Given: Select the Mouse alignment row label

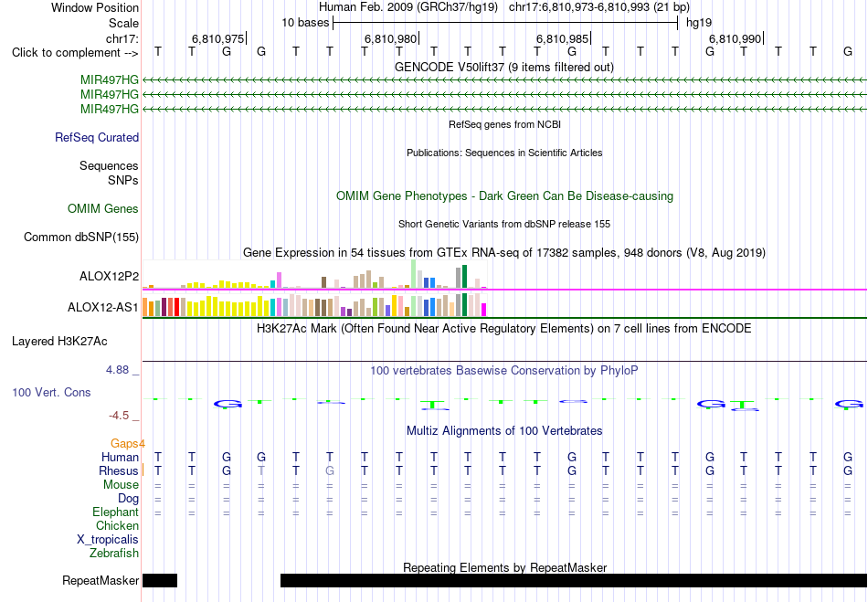Looking at the screenshot, I should [121, 485].
